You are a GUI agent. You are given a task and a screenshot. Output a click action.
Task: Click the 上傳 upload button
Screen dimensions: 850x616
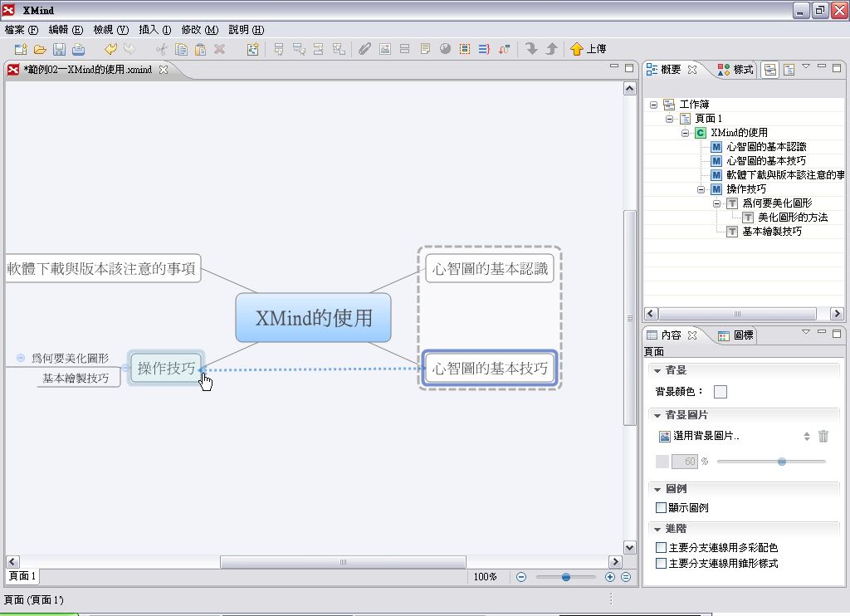click(x=589, y=49)
